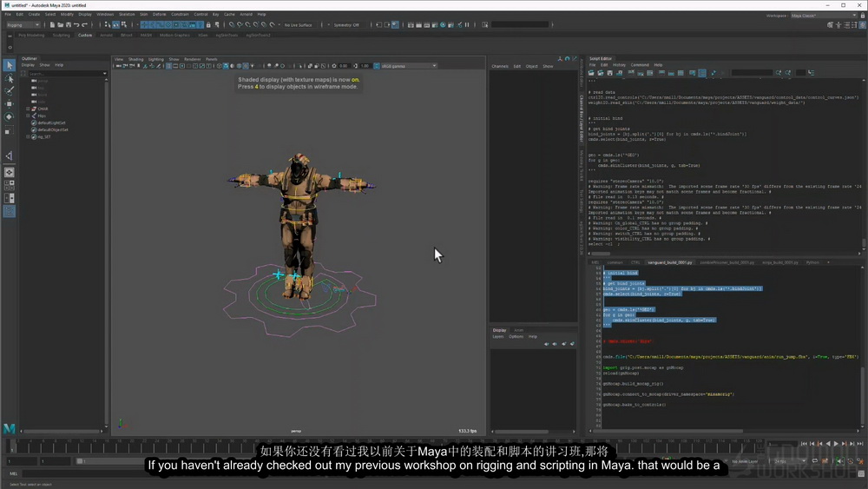This screenshot has height=489, width=868.
Task: Click the open scene folder icon
Action: pyautogui.click(x=61, y=25)
